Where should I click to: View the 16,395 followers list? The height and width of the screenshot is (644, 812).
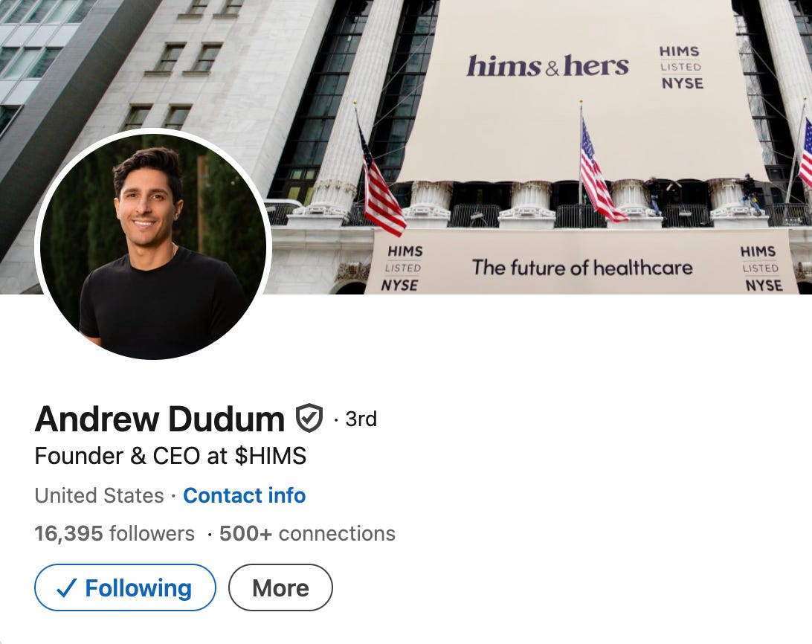(x=115, y=533)
